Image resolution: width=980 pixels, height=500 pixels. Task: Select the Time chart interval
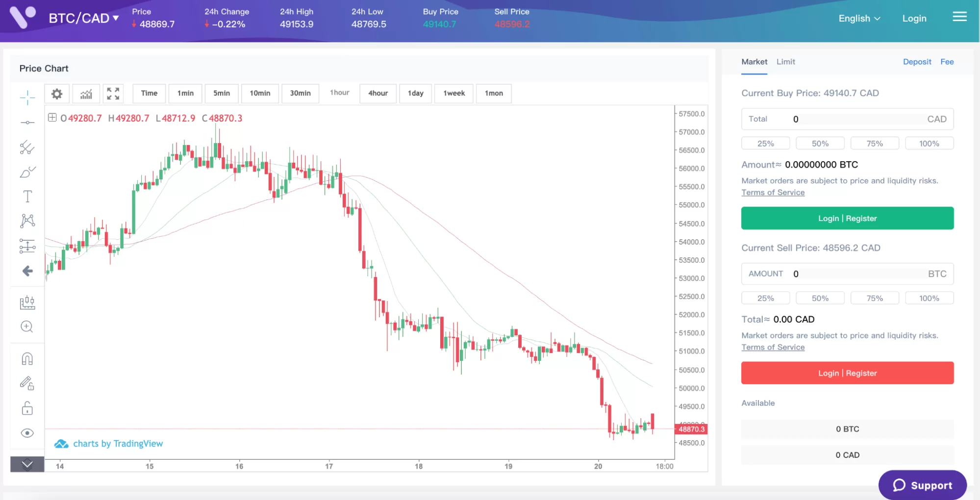149,93
